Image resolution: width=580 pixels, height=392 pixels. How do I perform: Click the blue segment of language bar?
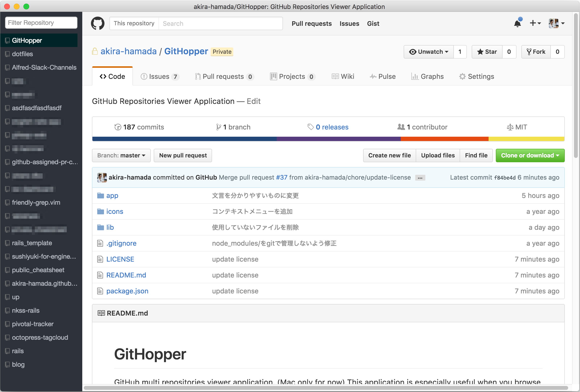tap(184, 139)
